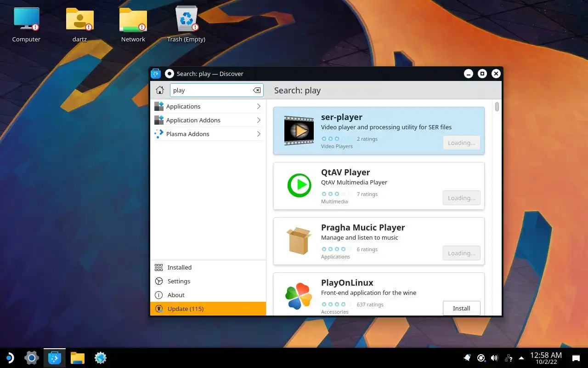Click the Loading button for Pragha Mucic Player
The width and height of the screenshot is (588, 368).
click(462, 253)
